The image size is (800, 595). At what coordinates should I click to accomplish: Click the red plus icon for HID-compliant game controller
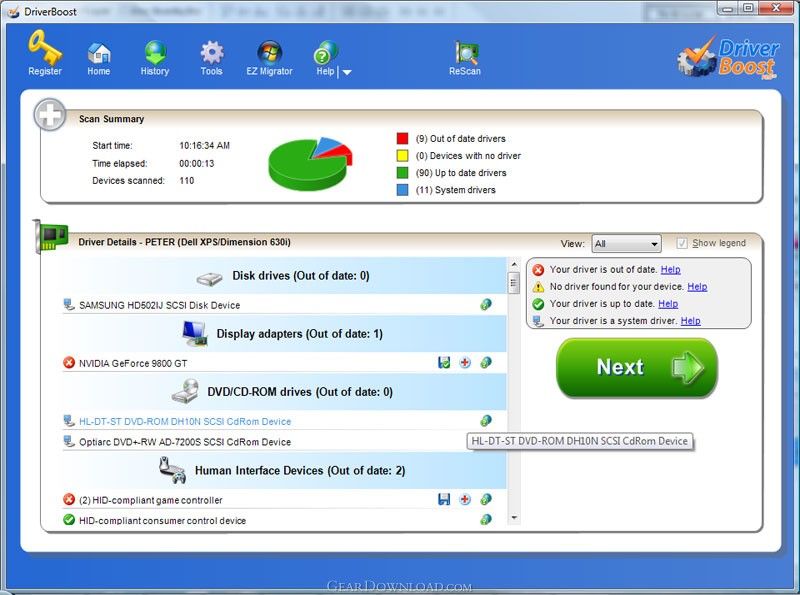point(465,500)
